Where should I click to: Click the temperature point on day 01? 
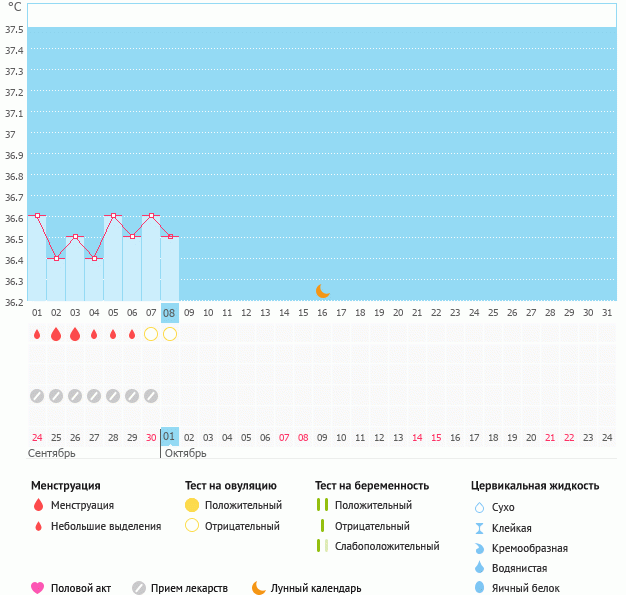coord(37,215)
